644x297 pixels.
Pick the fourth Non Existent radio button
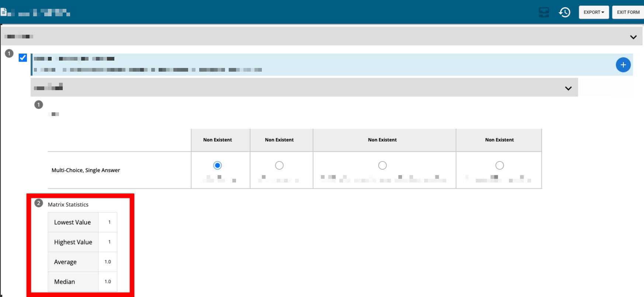tap(499, 165)
